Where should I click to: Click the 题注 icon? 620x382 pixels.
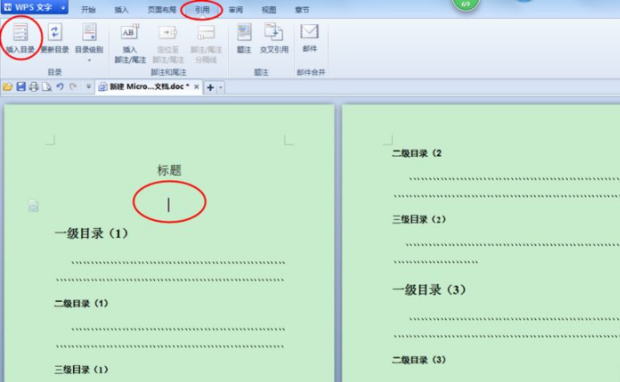point(244,32)
